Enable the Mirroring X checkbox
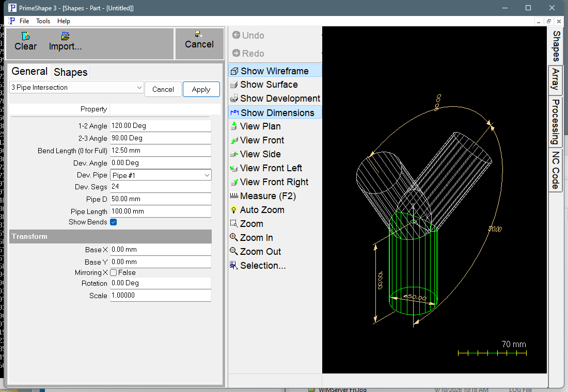 [x=114, y=272]
